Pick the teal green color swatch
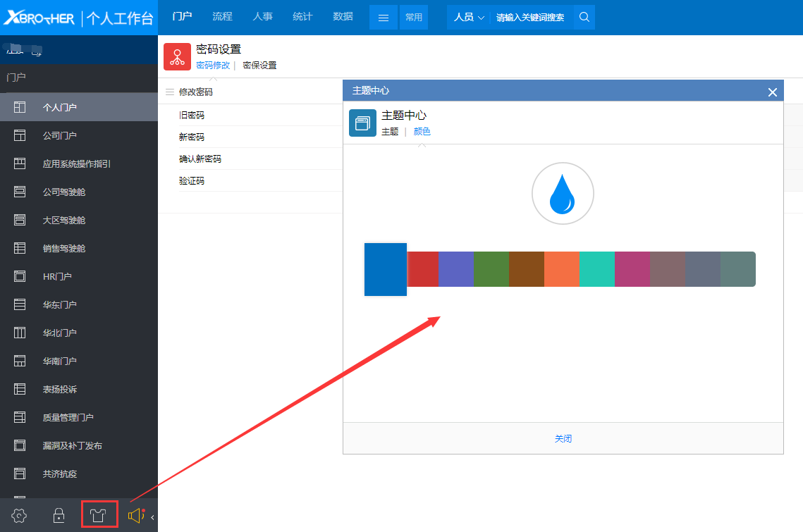 (596, 269)
